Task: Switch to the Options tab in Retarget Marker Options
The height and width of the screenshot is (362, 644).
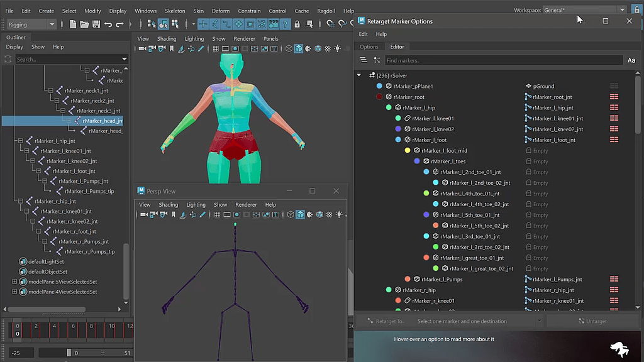Action: [x=369, y=46]
